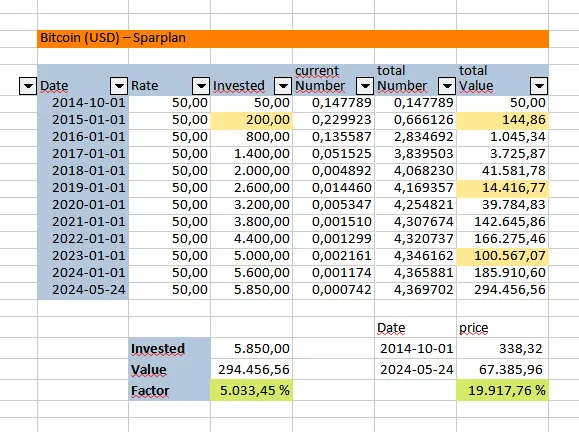The height and width of the screenshot is (432, 579).
Task: Select date cell 2016-01-01
Action: tap(83, 137)
